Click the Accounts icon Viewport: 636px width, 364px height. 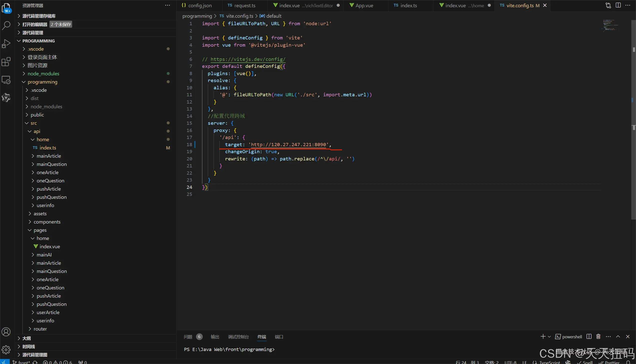[6, 332]
